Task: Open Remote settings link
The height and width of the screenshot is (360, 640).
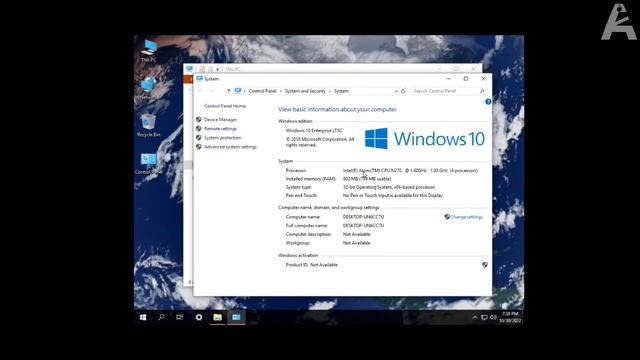Action: 220,129
